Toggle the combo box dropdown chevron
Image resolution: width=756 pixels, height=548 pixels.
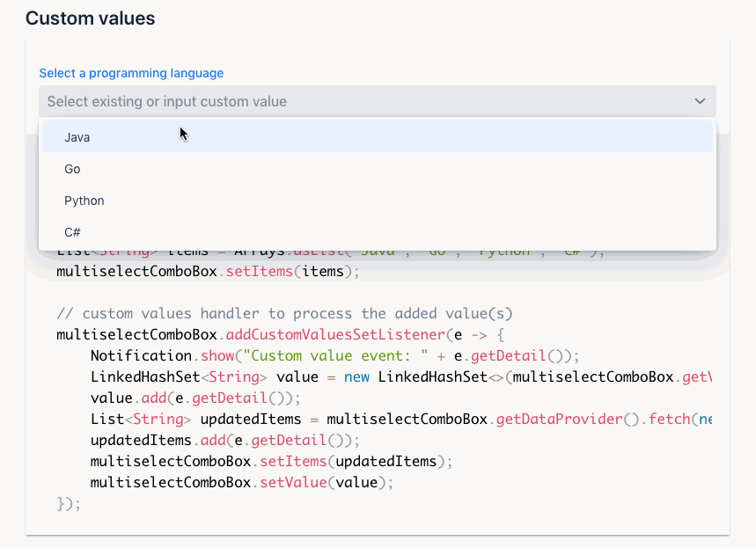[x=700, y=101]
